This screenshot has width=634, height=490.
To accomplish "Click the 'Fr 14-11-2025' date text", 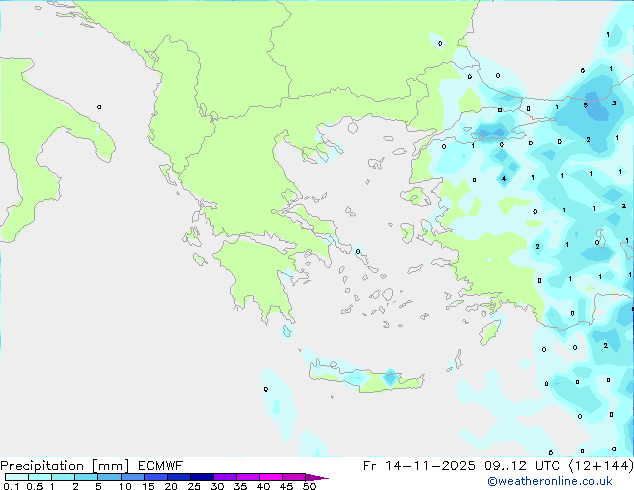I will (x=419, y=466).
